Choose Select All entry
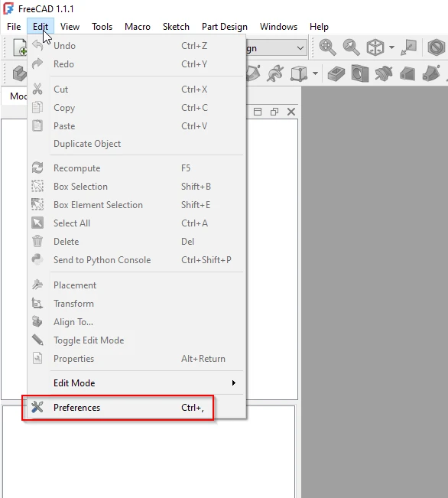Screen dimensions: 448x498 pos(137,223)
